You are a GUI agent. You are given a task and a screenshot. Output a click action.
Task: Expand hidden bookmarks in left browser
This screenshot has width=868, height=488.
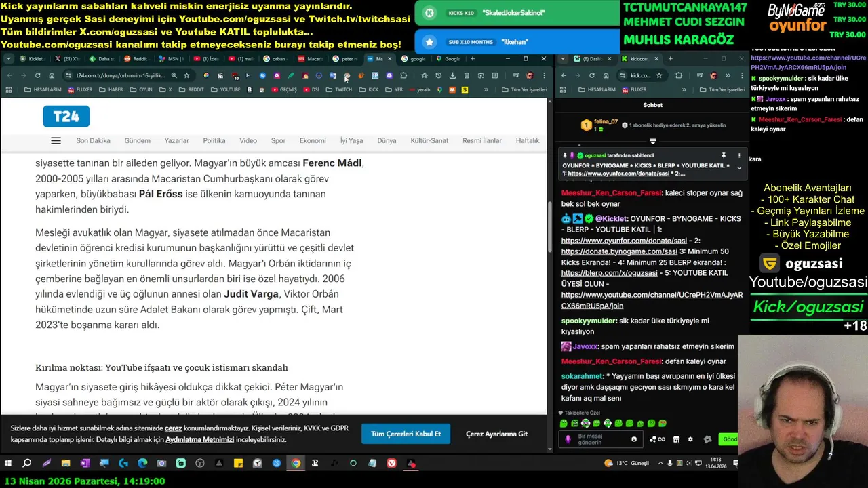pyautogui.click(x=486, y=89)
